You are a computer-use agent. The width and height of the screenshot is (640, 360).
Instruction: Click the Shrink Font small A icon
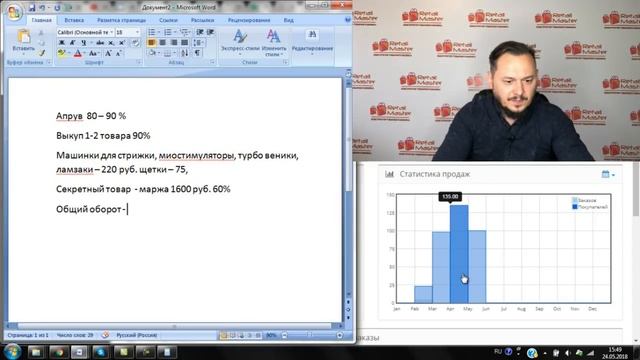(x=118, y=53)
